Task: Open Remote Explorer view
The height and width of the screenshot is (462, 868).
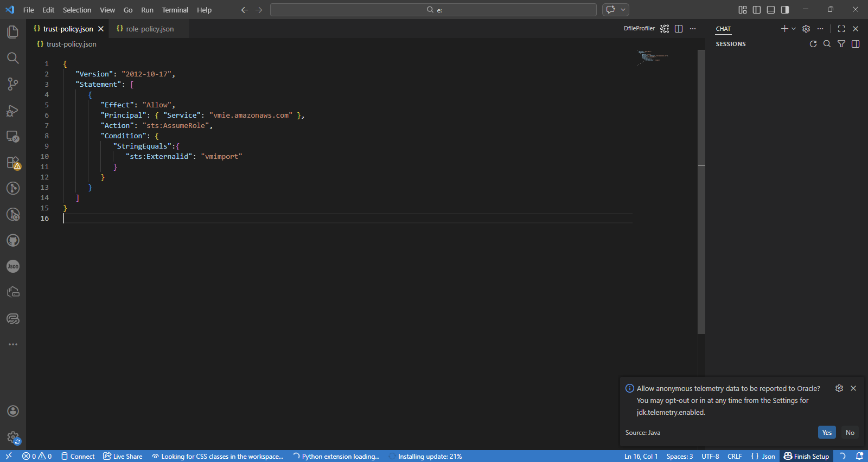Action: [x=13, y=136]
